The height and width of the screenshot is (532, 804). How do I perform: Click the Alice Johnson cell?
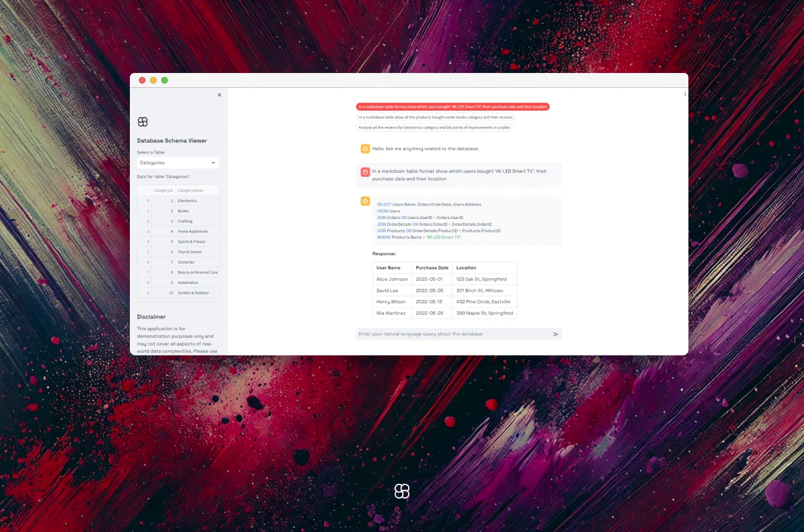pos(392,279)
